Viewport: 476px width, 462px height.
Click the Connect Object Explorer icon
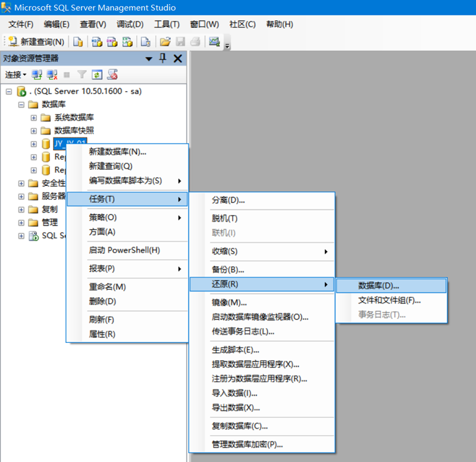[37, 74]
